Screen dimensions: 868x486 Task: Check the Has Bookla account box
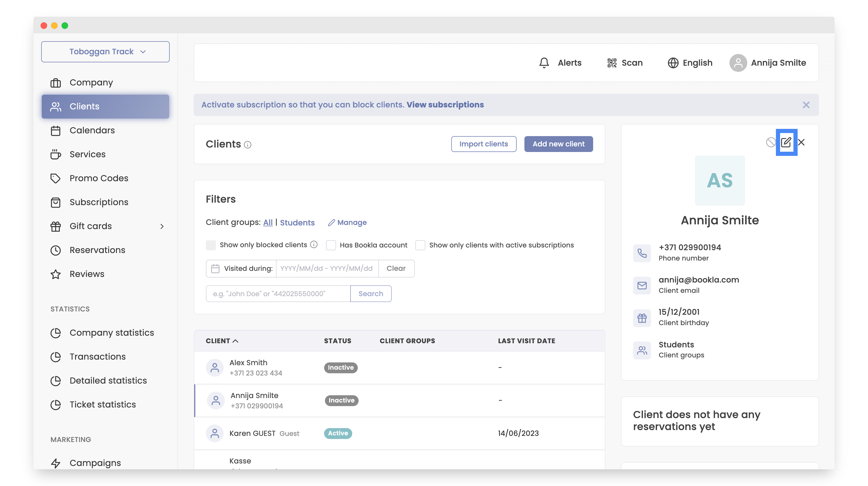331,245
